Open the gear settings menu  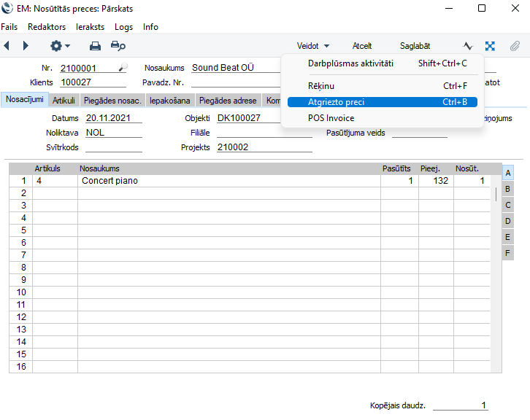point(60,46)
